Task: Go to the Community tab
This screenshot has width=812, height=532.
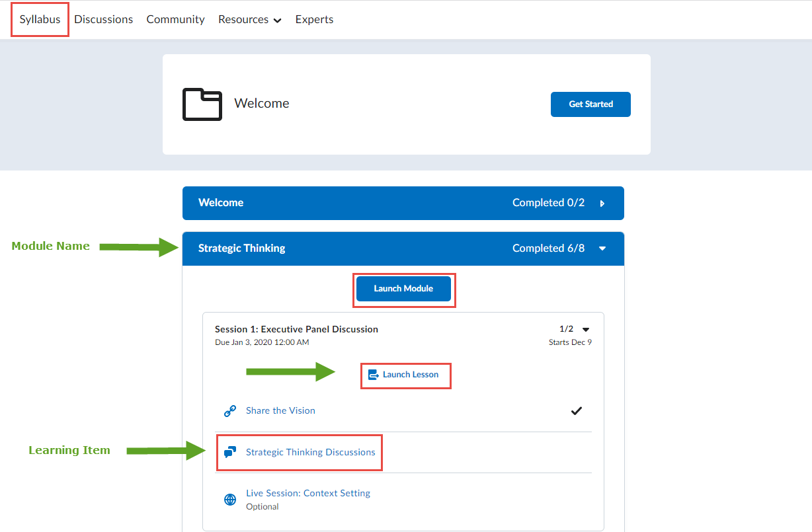Action: click(175, 20)
